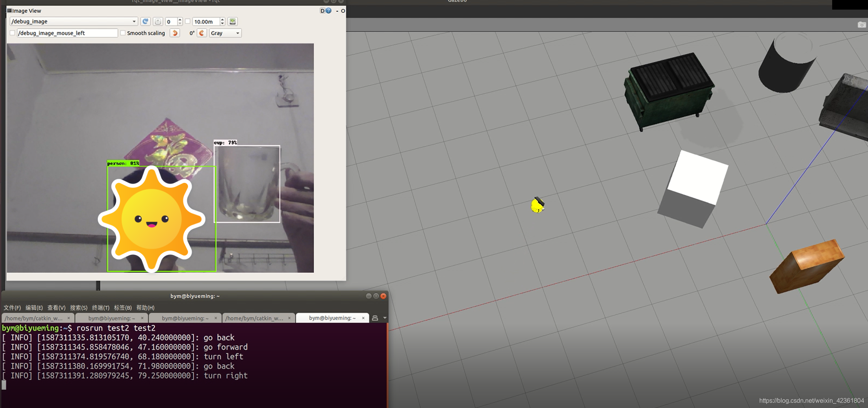The height and width of the screenshot is (408, 868).
Task: Open the 编辑(E) terminal menu
Action: tap(34, 308)
